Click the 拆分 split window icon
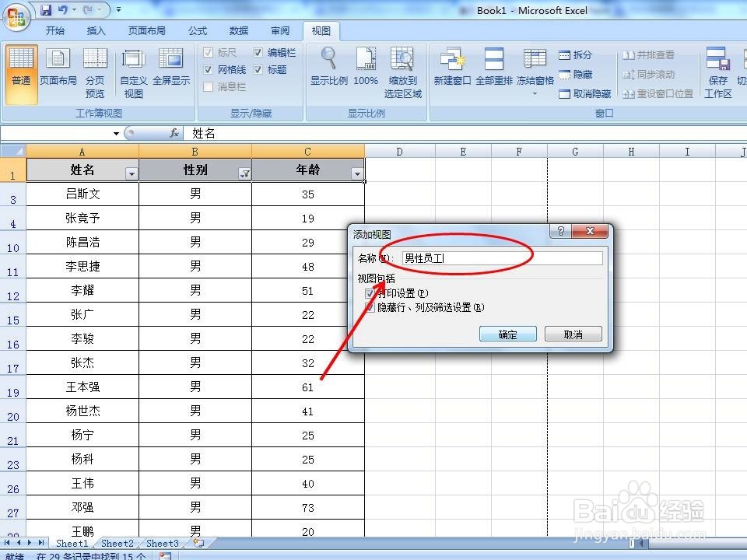The height and width of the screenshot is (560, 747). [566, 54]
